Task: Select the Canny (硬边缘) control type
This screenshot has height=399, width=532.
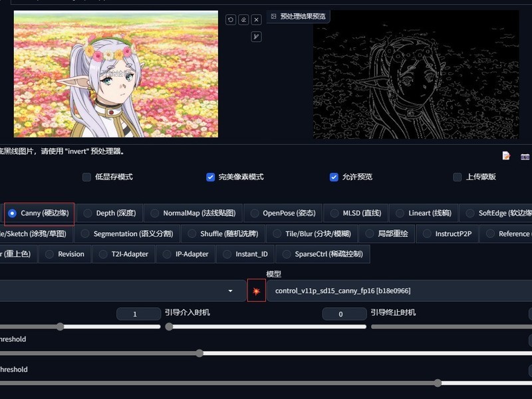Action: point(39,213)
